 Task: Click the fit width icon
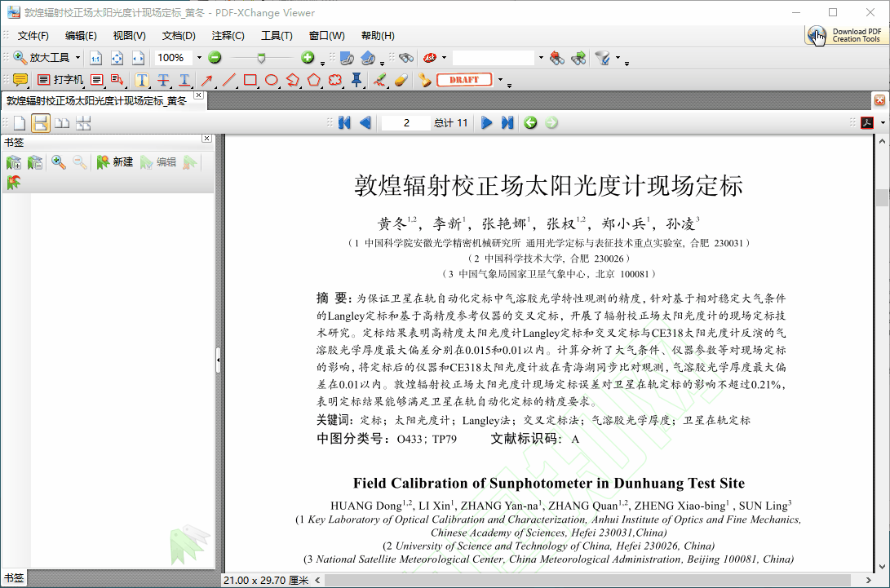(138, 58)
